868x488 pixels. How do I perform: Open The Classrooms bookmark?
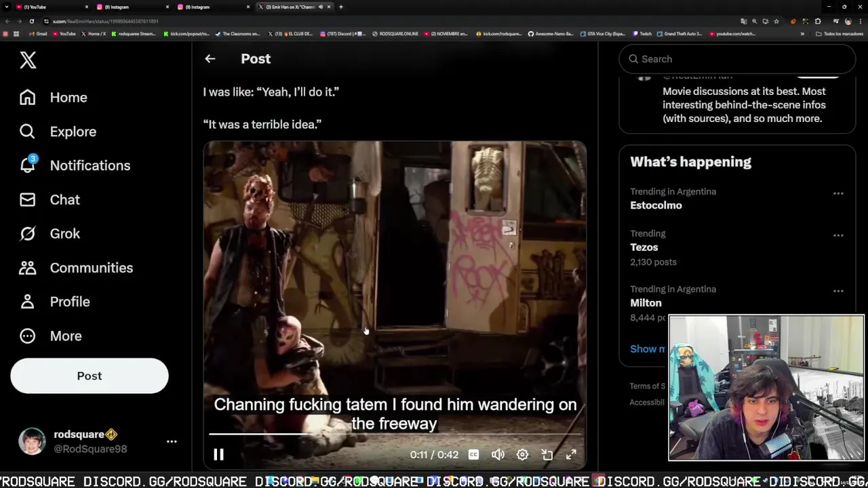(237, 34)
